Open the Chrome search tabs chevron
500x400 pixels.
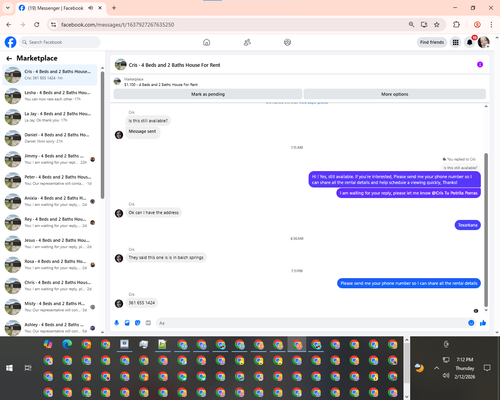[x=8, y=8]
